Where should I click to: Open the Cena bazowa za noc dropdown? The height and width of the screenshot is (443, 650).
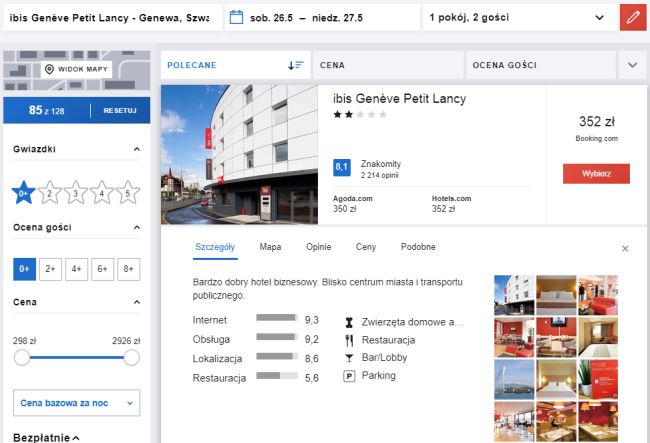tap(76, 403)
